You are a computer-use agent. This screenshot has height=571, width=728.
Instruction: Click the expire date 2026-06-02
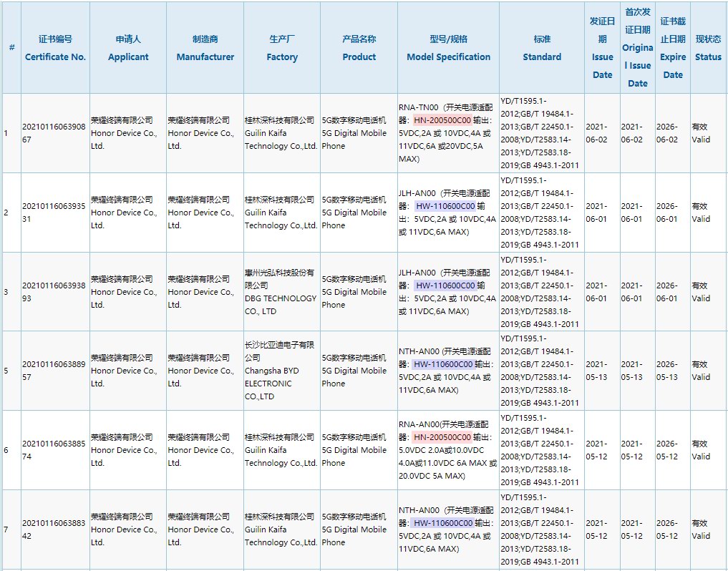(672, 133)
